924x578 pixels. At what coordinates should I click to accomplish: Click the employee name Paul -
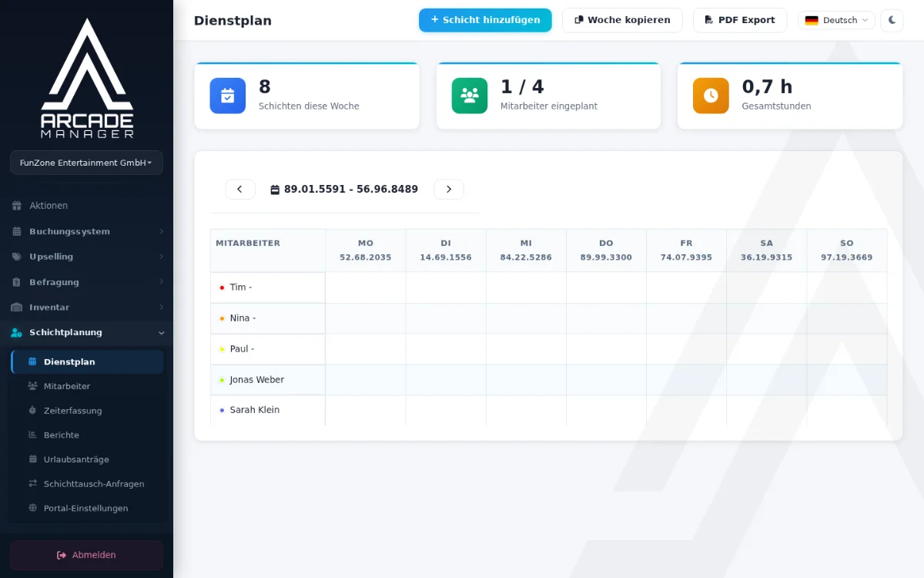point(242,349)
